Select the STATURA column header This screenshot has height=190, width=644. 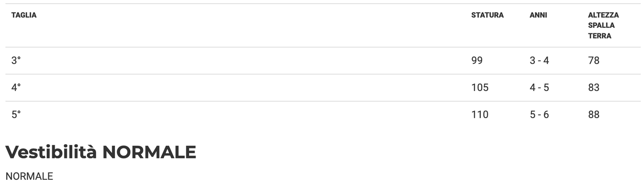click(487, 15)
